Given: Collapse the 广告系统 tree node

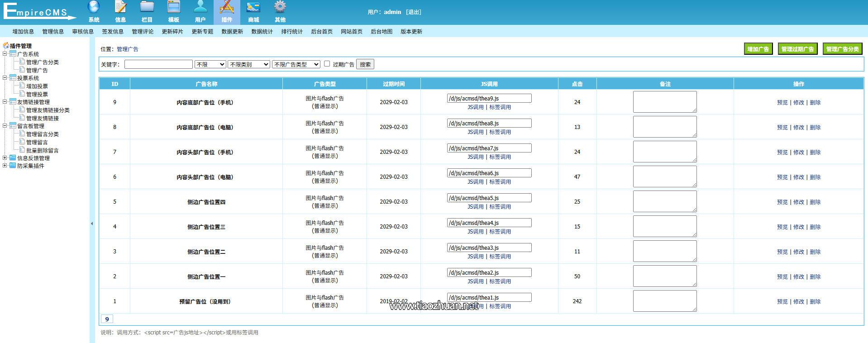Looking at the screenshot, I should click(5, 54).
